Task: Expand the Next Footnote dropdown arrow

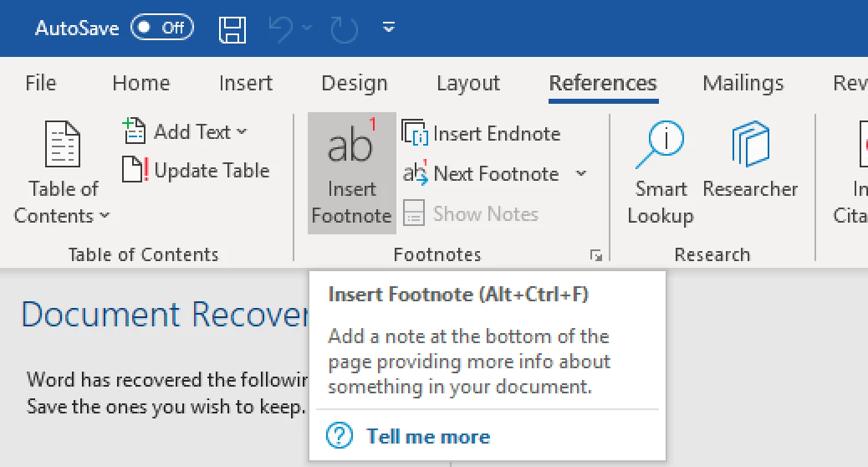Action: pos(581,174)
